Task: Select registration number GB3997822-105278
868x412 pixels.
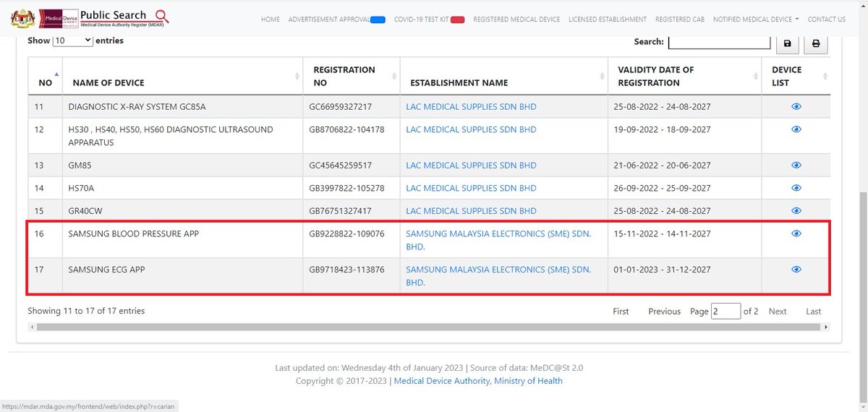Action: tap(346, 188)
